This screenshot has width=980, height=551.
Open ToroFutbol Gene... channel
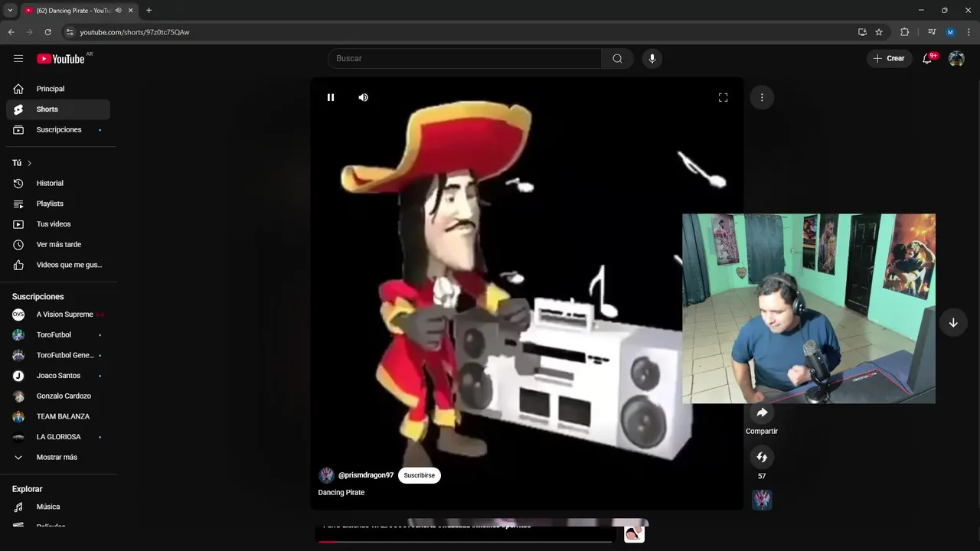(x=58, y=355)
